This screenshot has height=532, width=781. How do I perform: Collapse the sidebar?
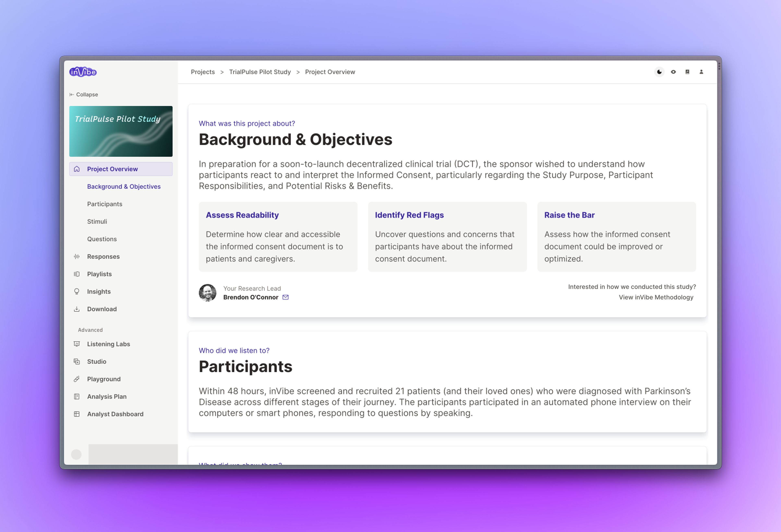(x=84, y=95)
